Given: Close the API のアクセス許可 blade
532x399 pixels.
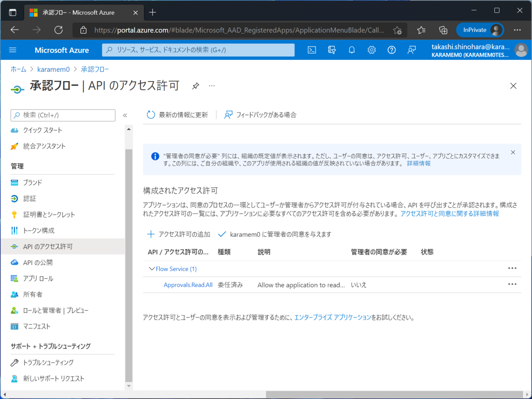Looking at the screenshot, I should 513,86.
